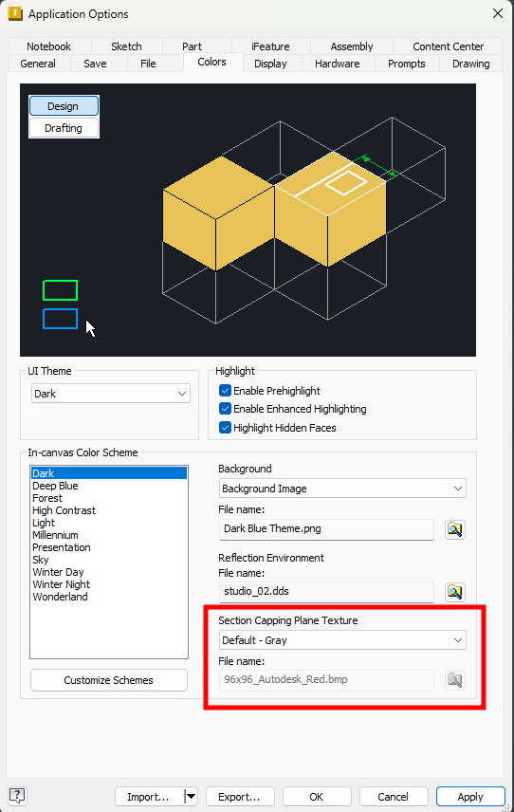Open the UI Theme dropdown

click(x=111, y=394)
